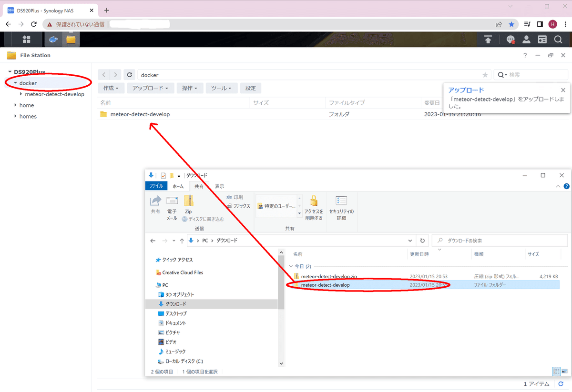The height and width of the screenshot is (392, 572).
Task: Open the DSM widgets panel icon
Action: click(x=542, y=40)
